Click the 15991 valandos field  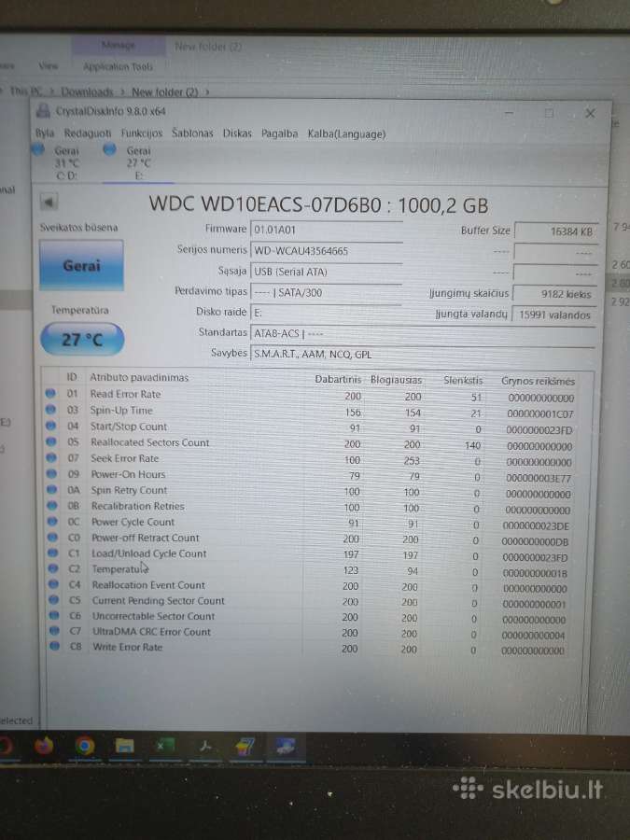point(553,315)
